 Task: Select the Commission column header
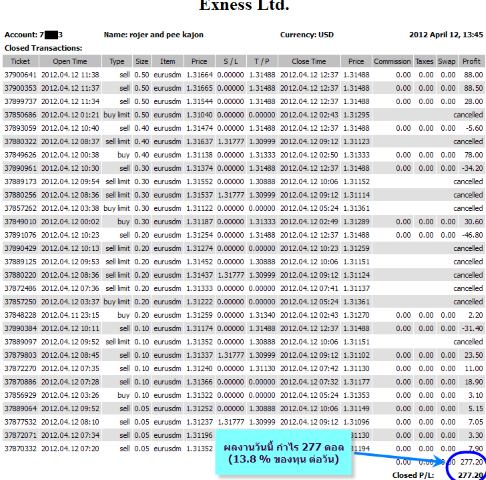pyautogui.click(x=392, y=61)
